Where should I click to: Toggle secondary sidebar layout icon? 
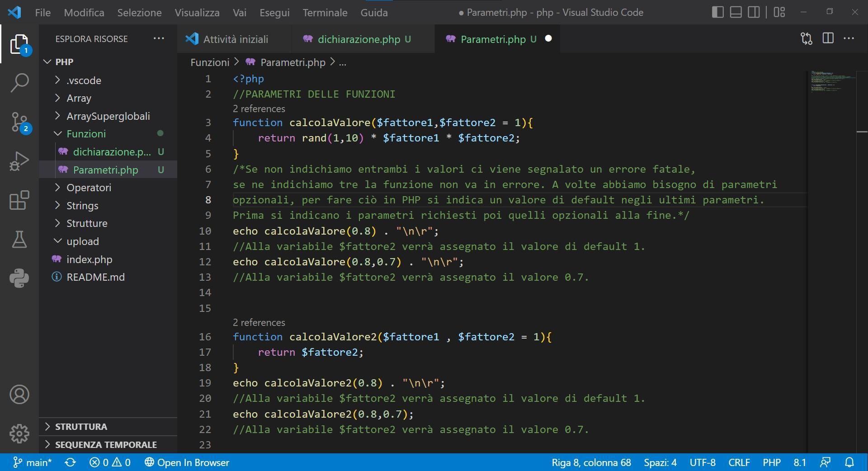[x=754, y=12]
